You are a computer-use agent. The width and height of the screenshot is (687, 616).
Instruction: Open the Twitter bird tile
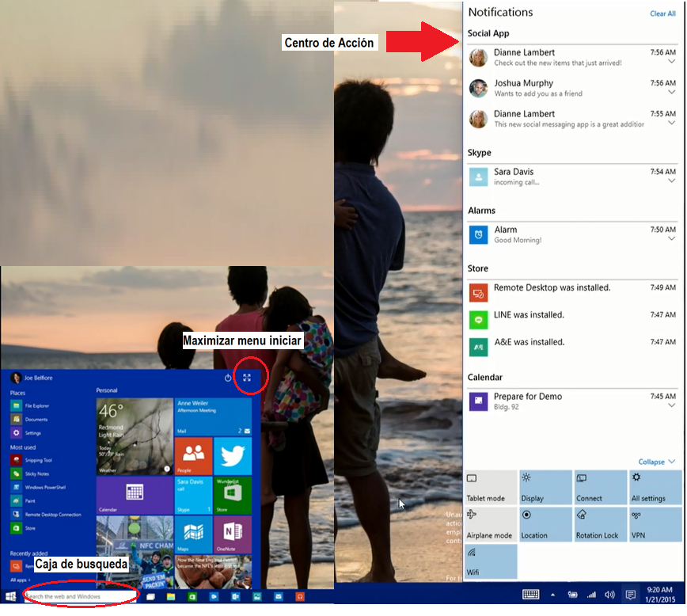[x=233, y=456]
